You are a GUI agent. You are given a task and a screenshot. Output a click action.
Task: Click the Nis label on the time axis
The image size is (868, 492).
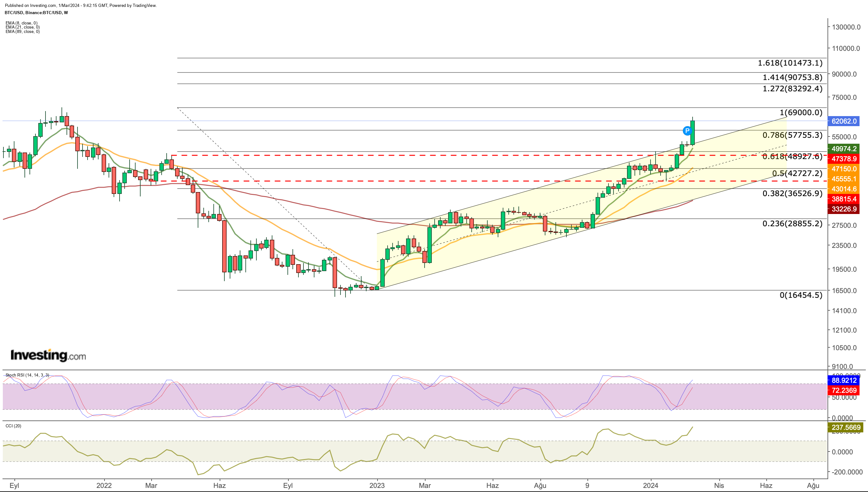[x=719, y=486]
